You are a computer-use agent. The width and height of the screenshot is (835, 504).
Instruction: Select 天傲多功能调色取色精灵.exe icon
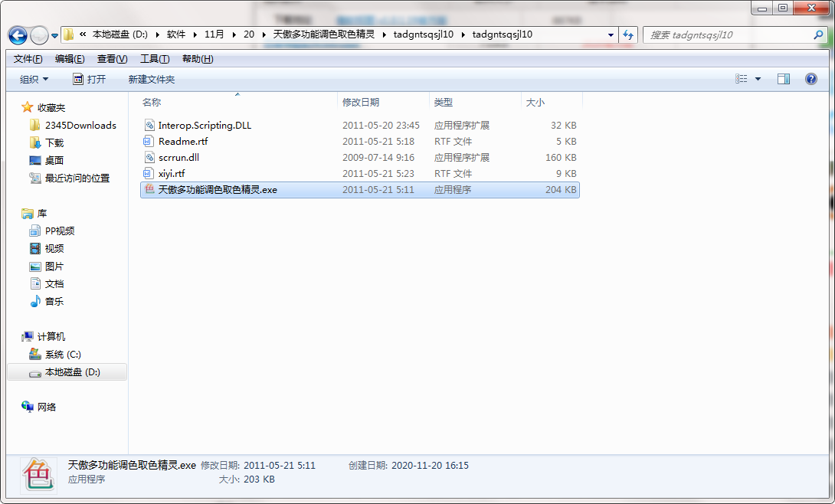coord(149,189)
